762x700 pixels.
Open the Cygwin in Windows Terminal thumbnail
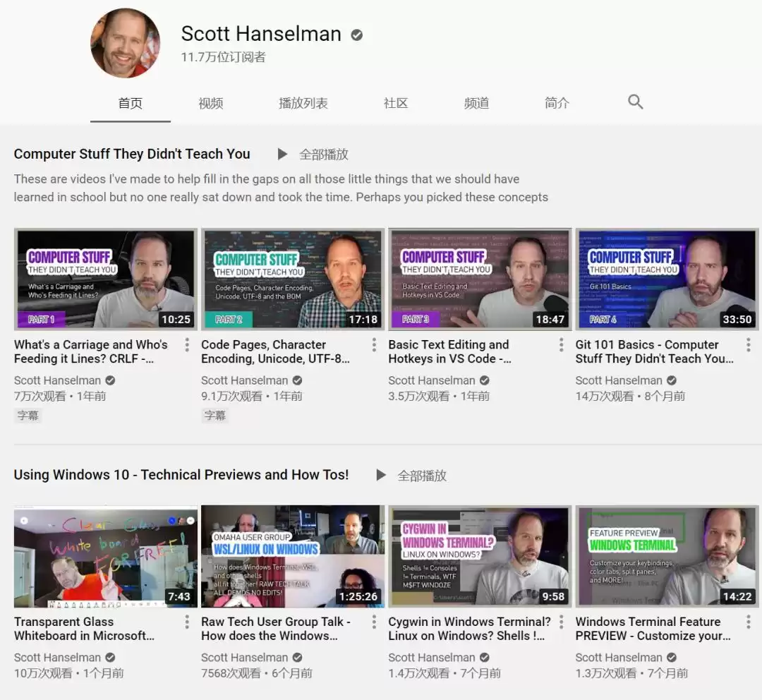pyautogui.click(x=479, y=556)
